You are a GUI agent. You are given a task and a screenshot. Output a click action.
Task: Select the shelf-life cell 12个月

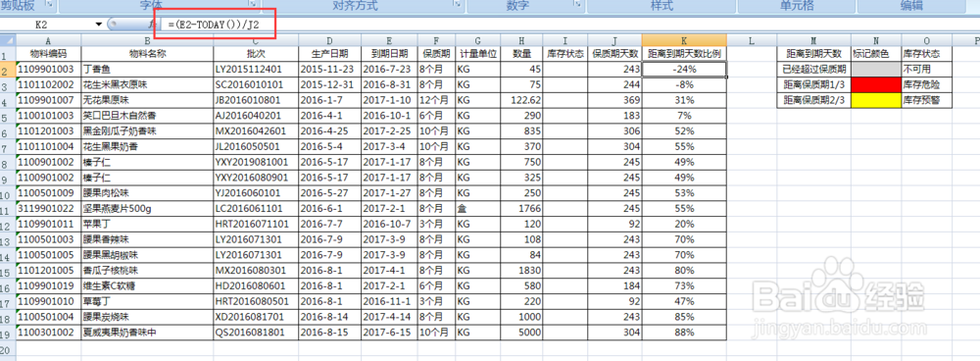436,100
